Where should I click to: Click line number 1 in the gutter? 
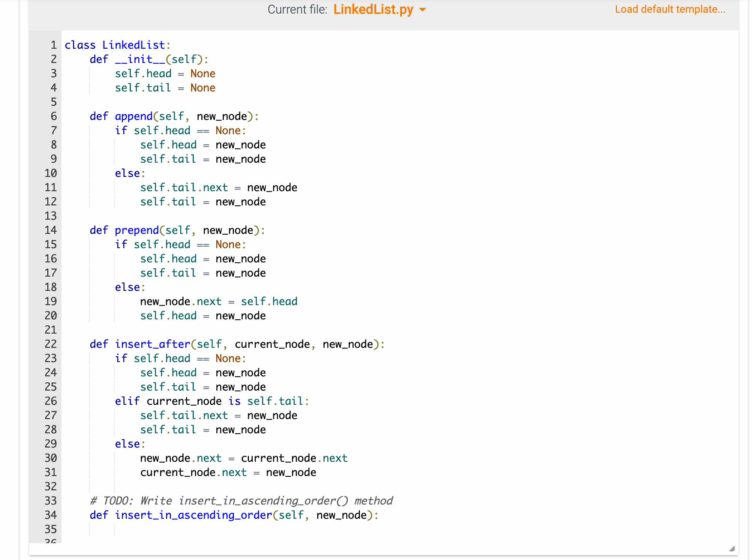(53, 45)
